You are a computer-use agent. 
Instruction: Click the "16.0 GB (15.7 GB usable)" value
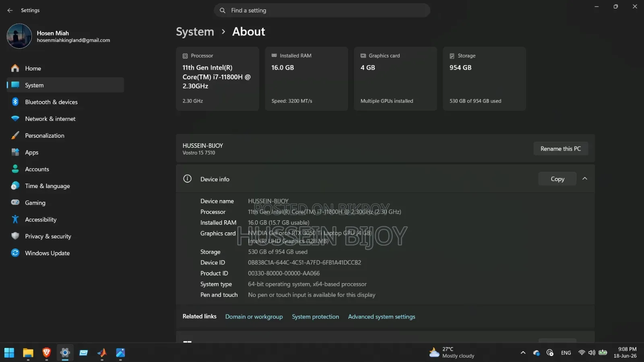click(x=279, y=223)
